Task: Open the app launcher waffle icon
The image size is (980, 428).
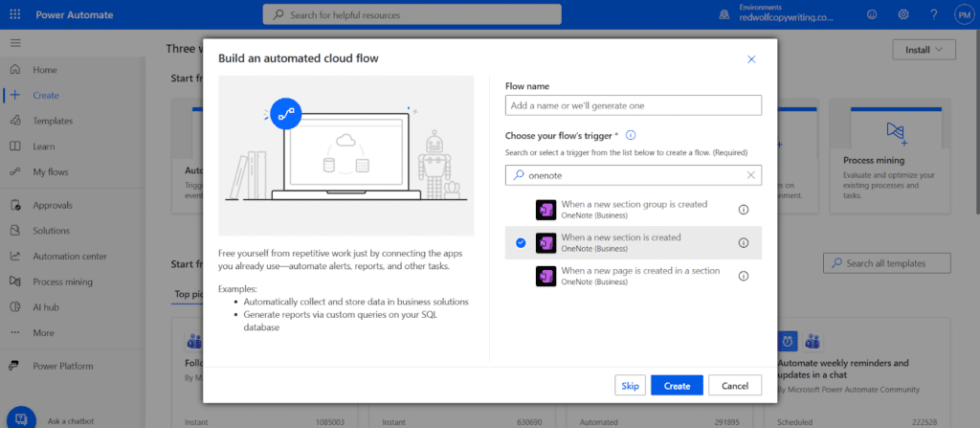Action: click(x=15, y=14)
